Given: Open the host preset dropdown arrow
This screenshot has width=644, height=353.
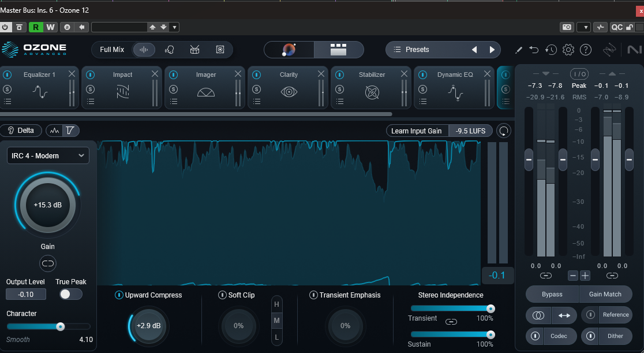Looking at the screenshot, I should pyautogui.click(x=174, y=27).
